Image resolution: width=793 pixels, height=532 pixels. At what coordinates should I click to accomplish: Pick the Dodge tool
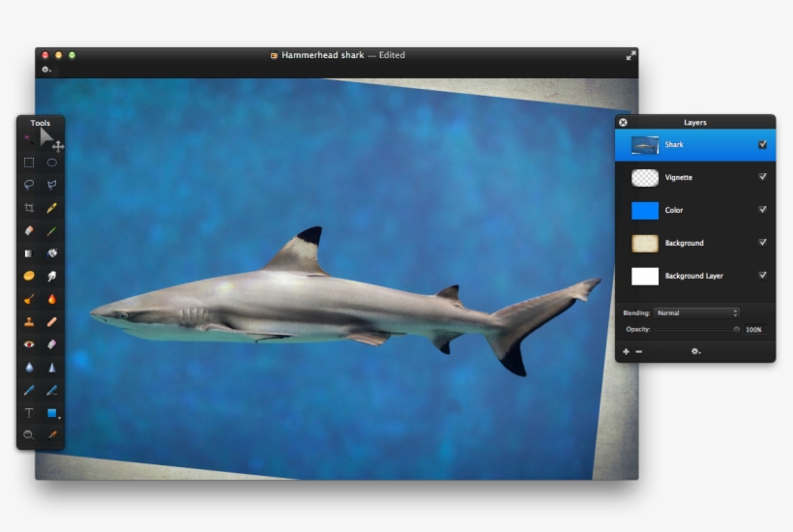[x=29, y=300]
